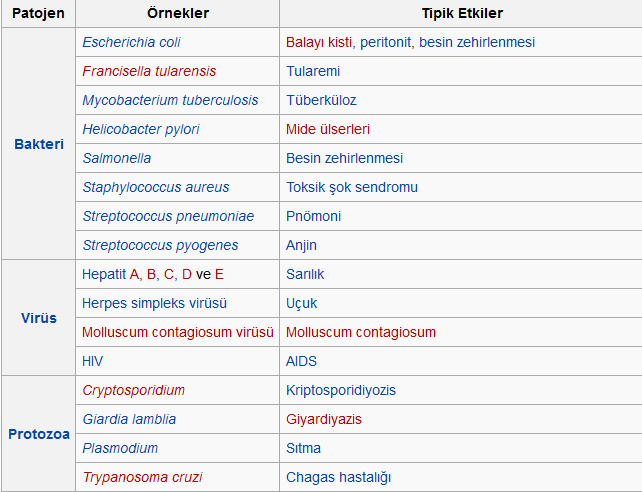Click the Staphylococcus aureus link
This screenshot has height=492, width=642.
pos(155,187)
